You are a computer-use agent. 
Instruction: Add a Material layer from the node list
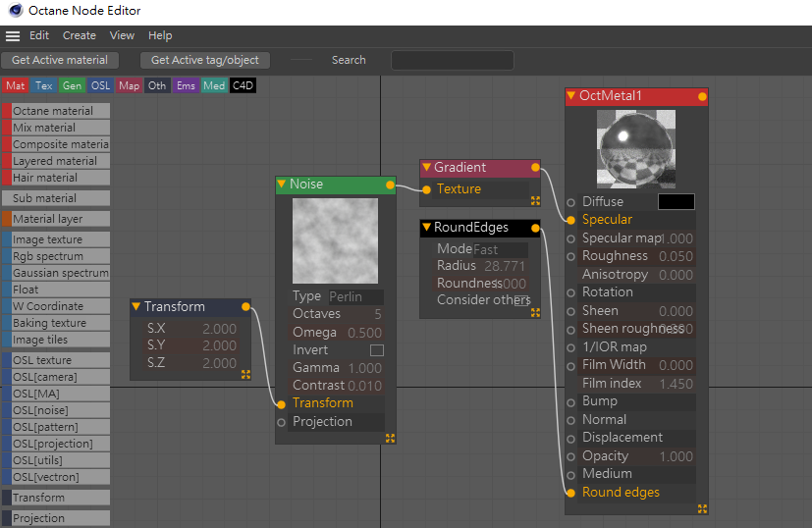pyautogui.click(x=56, y=219)
